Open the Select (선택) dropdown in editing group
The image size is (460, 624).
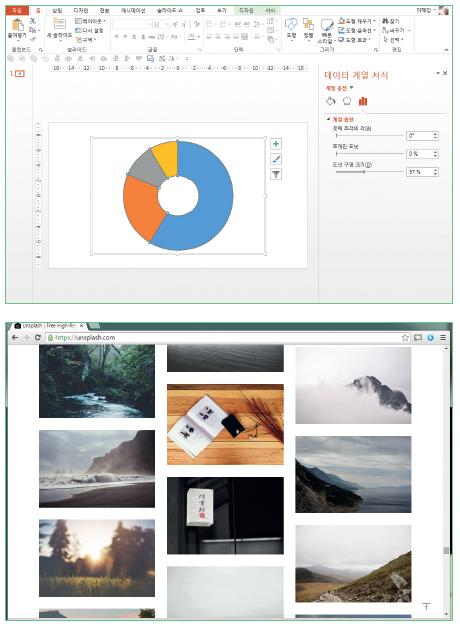coord(393,40)
